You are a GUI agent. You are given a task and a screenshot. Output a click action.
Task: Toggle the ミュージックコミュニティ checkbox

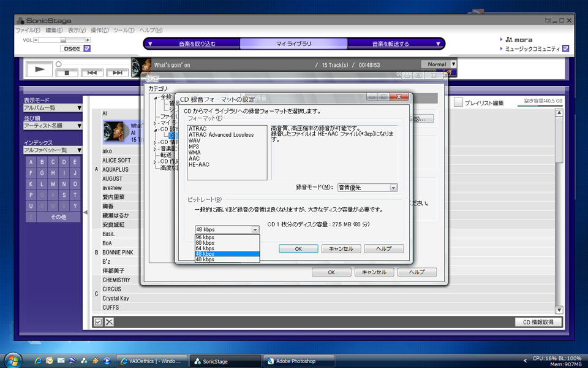coord(566,48)
